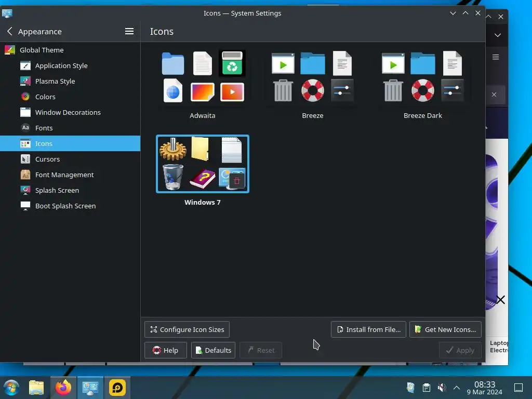This screenshot has width=532, height=399.
Task: Open hamburger menu in the background window
Action: [496, 57]
